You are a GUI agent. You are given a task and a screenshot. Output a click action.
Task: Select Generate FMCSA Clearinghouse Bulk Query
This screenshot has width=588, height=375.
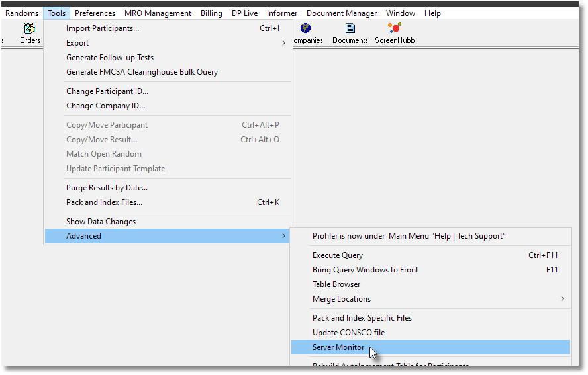click(x=142, y=72)
